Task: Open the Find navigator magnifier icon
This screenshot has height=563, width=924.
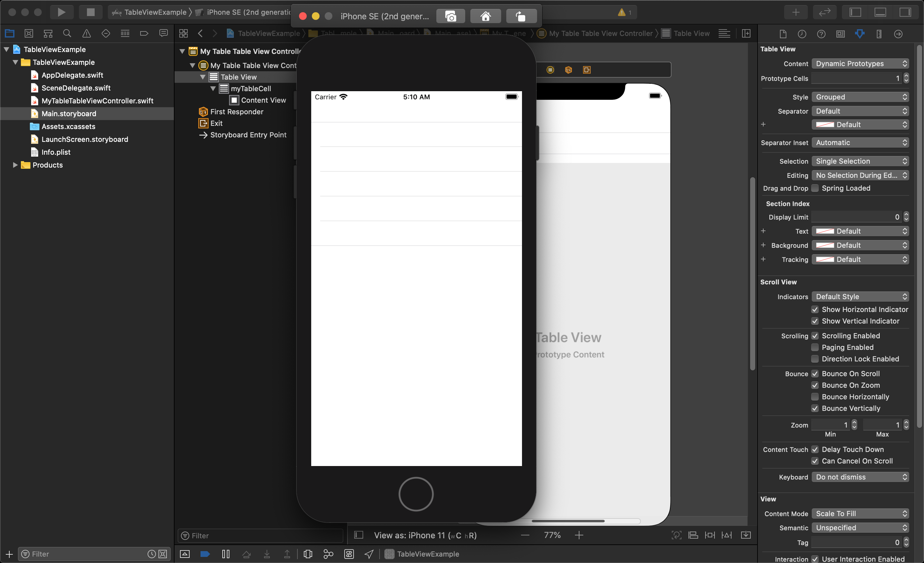Action: click(67, 33)
